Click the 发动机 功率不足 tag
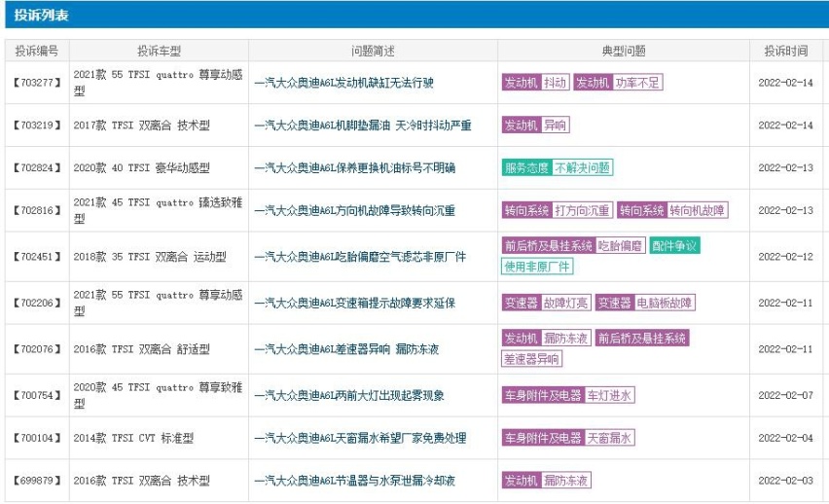Viewport: 829px width, 504px height. [618, 83]
